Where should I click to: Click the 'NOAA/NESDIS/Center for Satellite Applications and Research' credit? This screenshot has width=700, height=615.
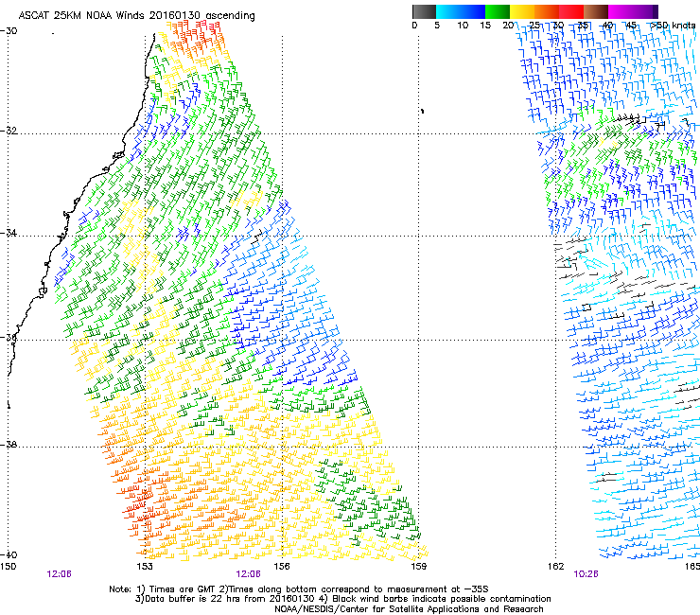point(409,609)
